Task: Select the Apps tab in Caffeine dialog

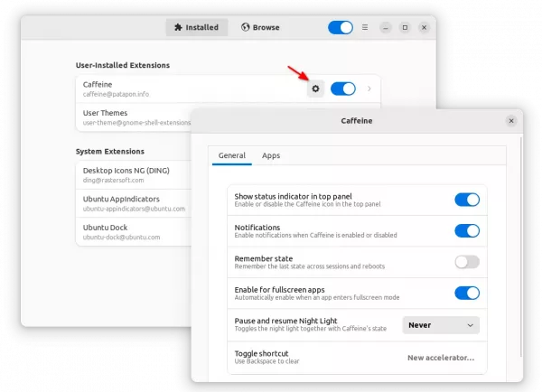Action: 271,155
